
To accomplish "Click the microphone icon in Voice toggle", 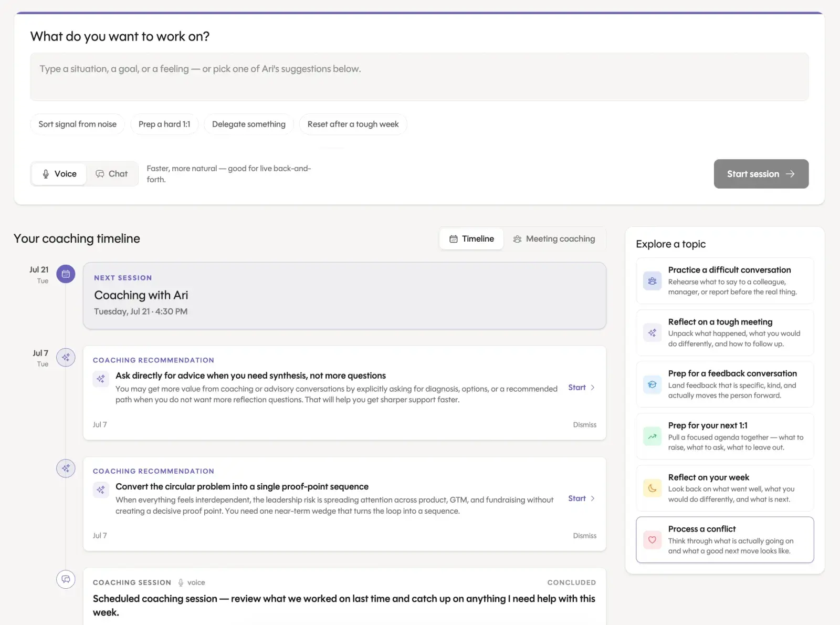I will click(x=46, y=174).
